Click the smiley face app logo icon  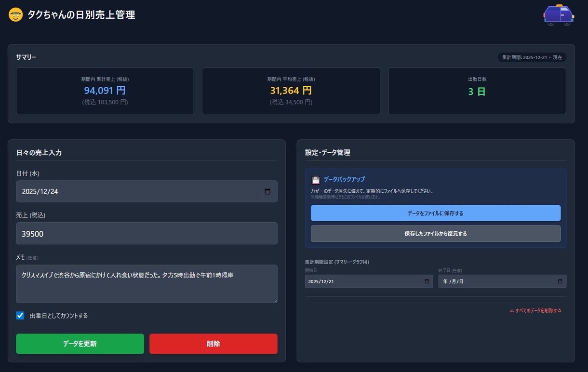point(16,14)
